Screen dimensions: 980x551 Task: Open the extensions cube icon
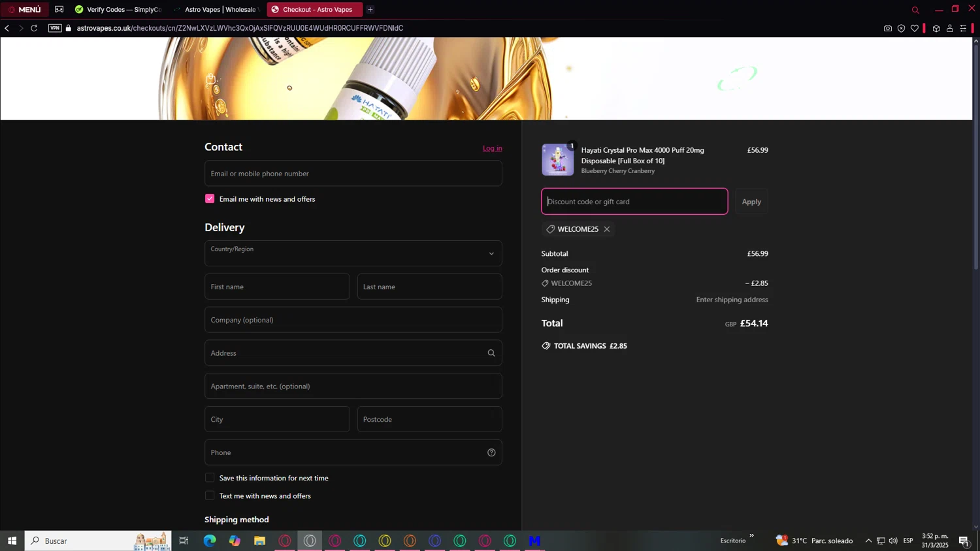[x=936, y=28]
